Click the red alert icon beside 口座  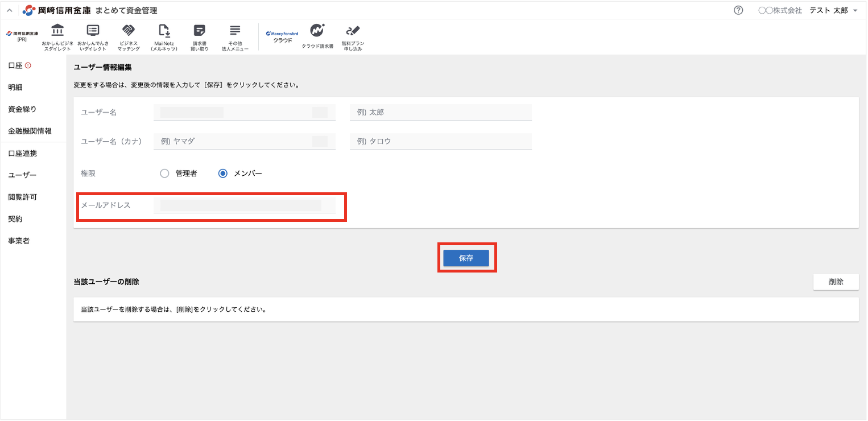click(x=28, y=65)
